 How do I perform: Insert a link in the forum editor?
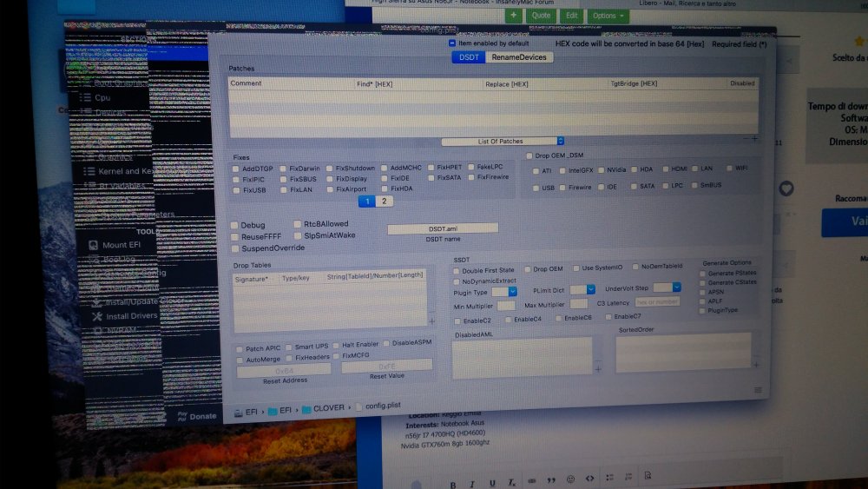(531, 480)
